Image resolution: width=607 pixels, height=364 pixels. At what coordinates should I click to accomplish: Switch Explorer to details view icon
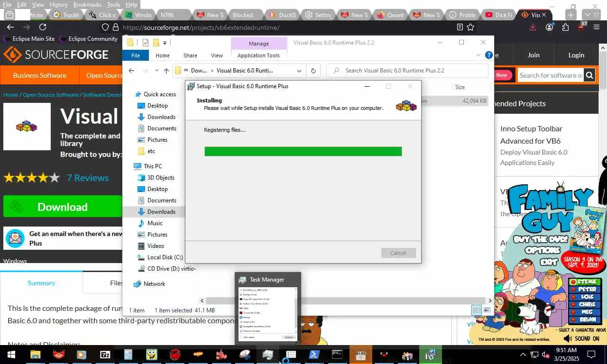(477, 310)
